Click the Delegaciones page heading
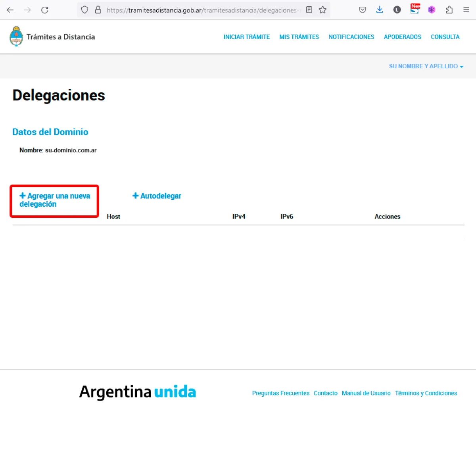476x476 pixels. (59, 96)
